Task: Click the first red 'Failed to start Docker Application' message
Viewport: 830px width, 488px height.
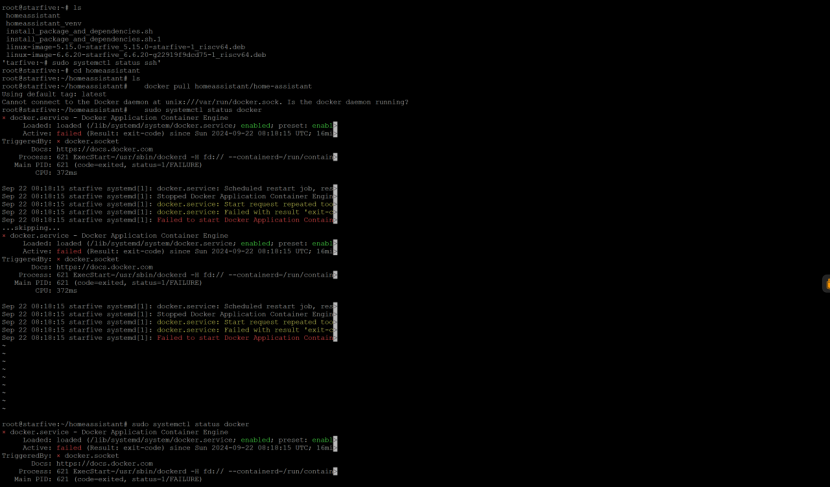Action: [243, 219]
